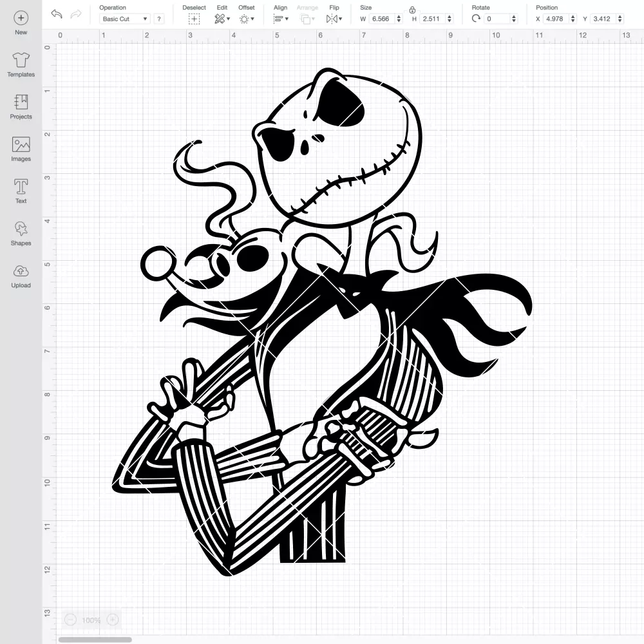Expand the Arrange options
The width and height of the screenshot is (644, 644).
tap(307, 19)
